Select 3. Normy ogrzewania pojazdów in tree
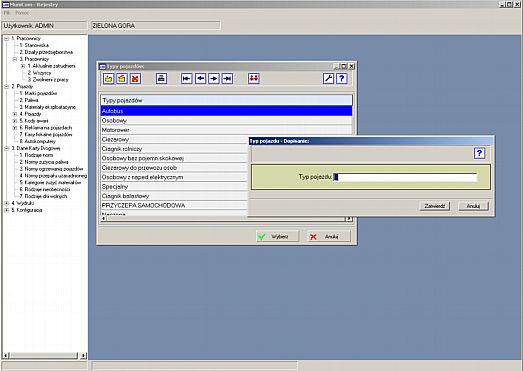The height and width of the screenshot is (371, 523). click(x=51, y=169)
